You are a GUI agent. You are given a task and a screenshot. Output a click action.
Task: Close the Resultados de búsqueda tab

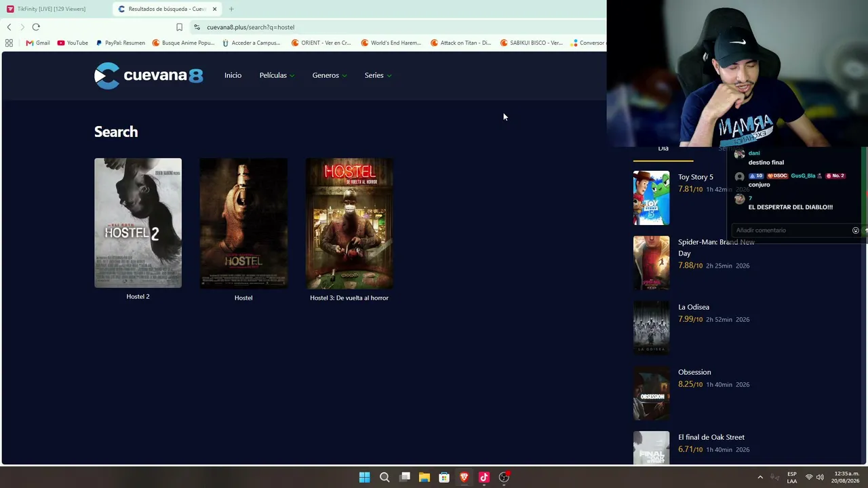point(214,9)
